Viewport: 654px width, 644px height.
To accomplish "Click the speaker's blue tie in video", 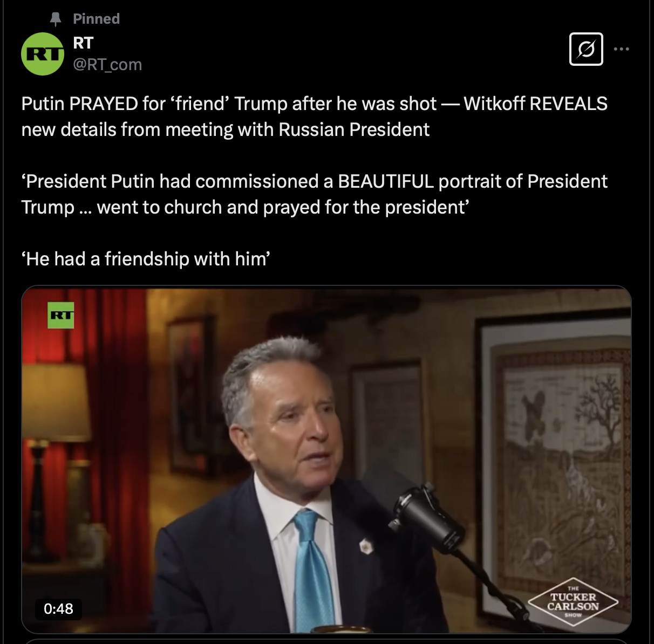I will coord(312,572).
